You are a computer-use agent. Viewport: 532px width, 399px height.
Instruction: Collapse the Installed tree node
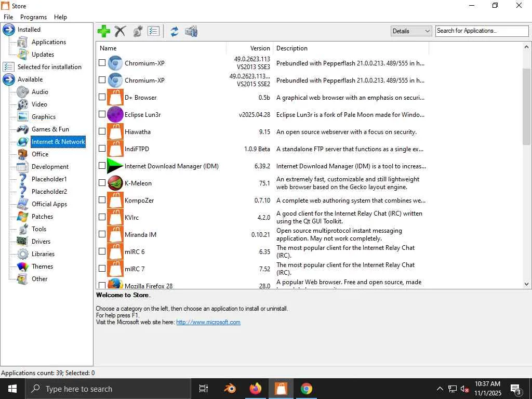pyautogui.click(x=9, y=30)
